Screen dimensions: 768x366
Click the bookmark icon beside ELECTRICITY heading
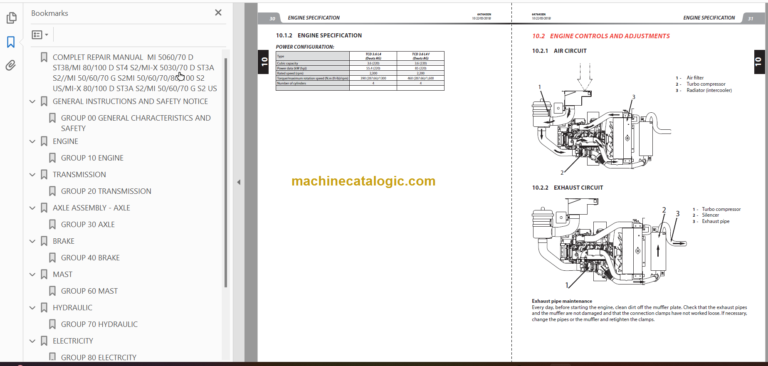tap(44, 342)
